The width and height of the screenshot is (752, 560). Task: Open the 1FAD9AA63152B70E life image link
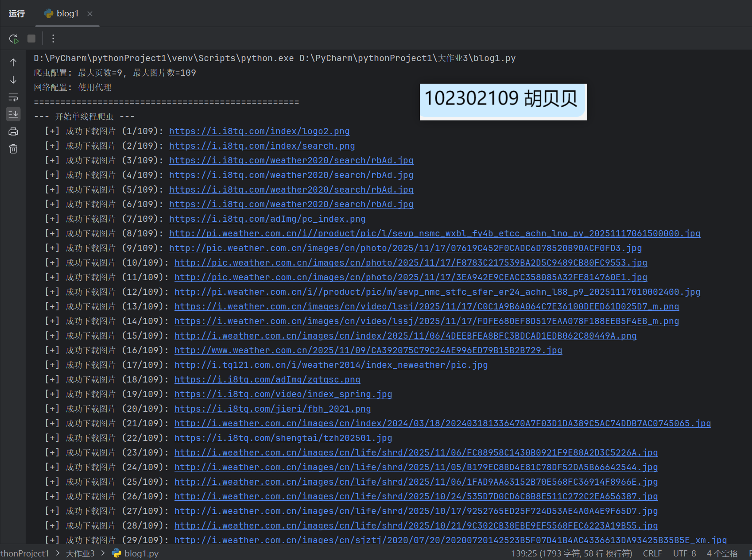[x=416, y=482]
